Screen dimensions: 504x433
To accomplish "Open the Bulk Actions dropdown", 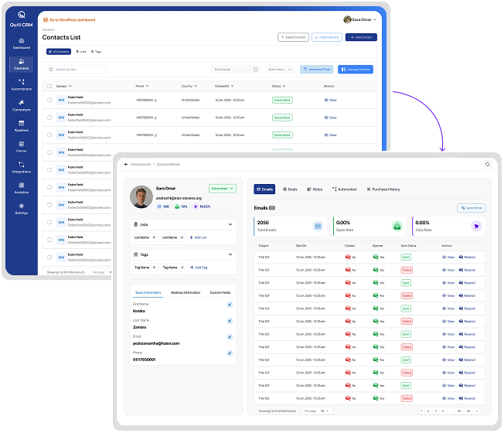I will tap(281, 70).
